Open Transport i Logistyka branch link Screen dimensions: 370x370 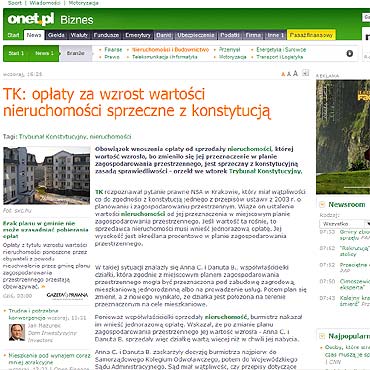pos(280,57)
